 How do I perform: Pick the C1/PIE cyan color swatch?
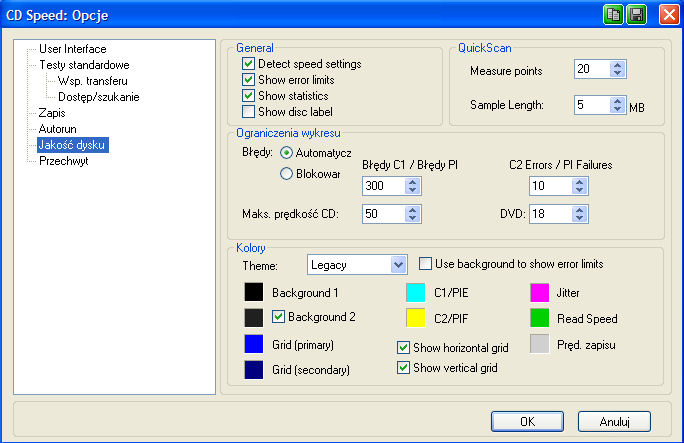[415, 292]
